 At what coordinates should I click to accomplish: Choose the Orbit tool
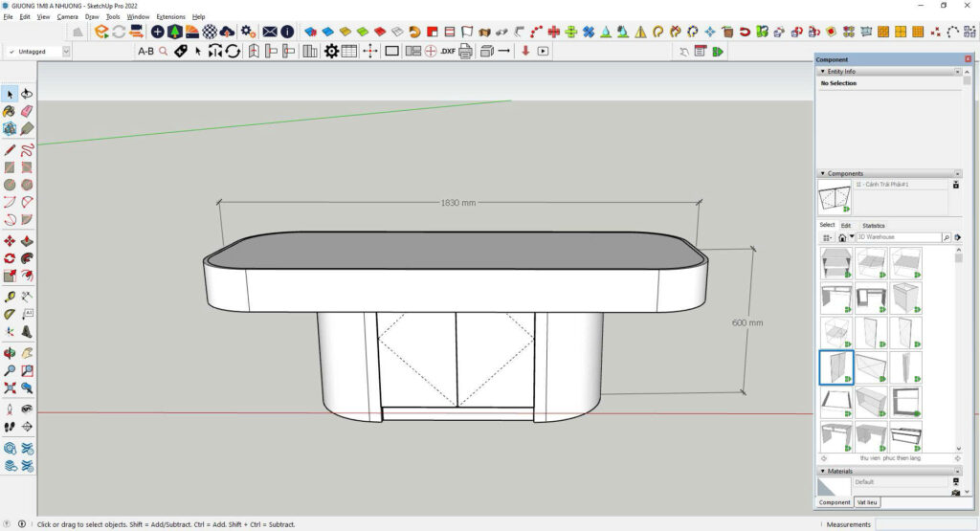point(10,353)
